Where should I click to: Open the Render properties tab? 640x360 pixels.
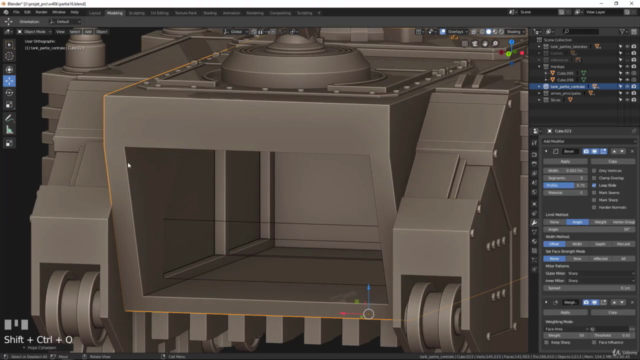coord(534,155)
